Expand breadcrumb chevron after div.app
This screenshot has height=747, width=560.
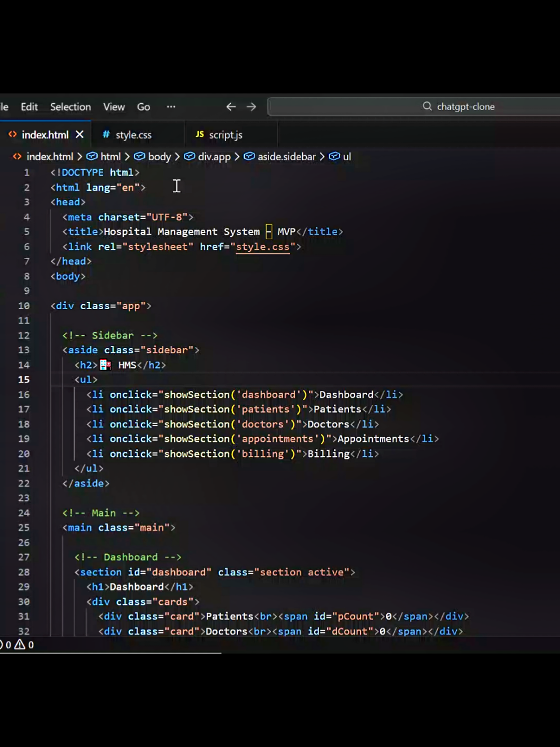(237, 157)
